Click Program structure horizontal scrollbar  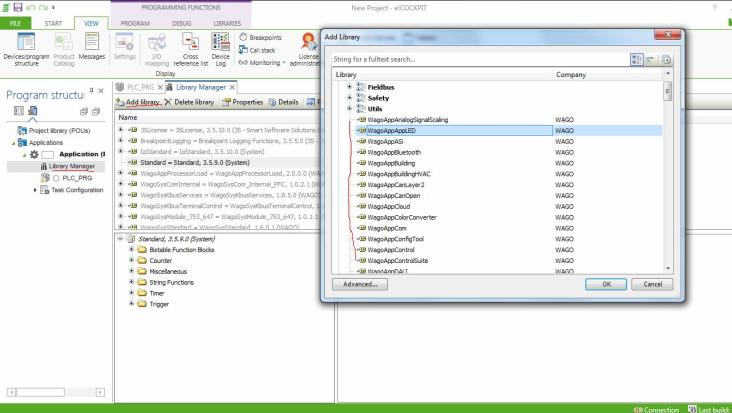[56, 392]
